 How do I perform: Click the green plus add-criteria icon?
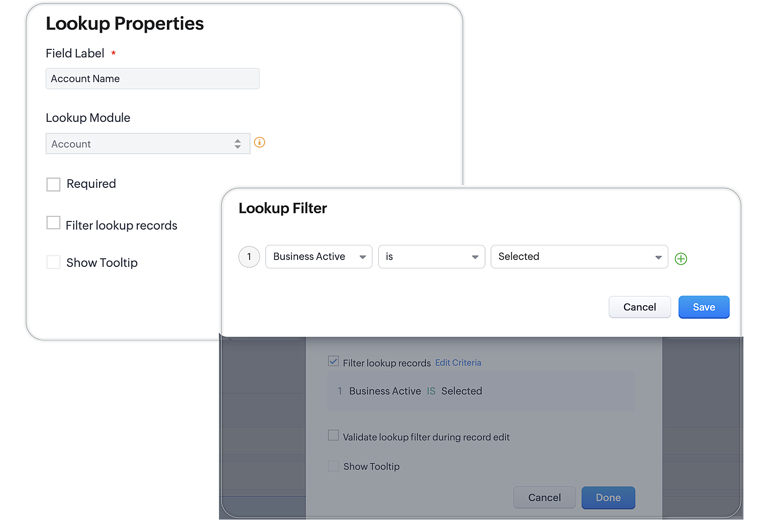click(x=681, y=259)
